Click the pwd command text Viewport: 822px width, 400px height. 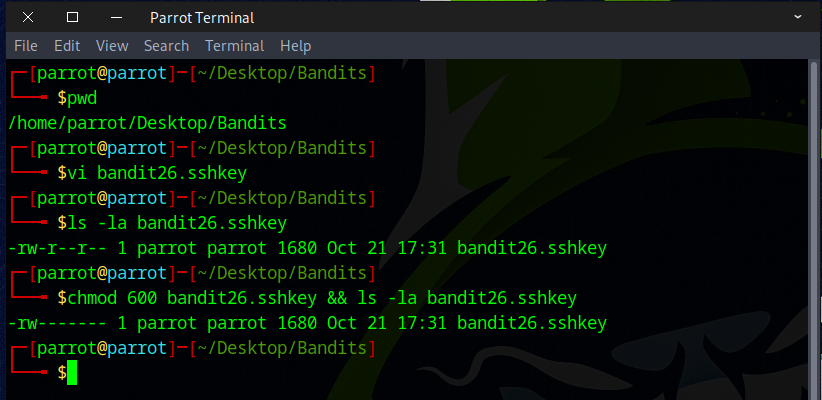click(82, 99)
